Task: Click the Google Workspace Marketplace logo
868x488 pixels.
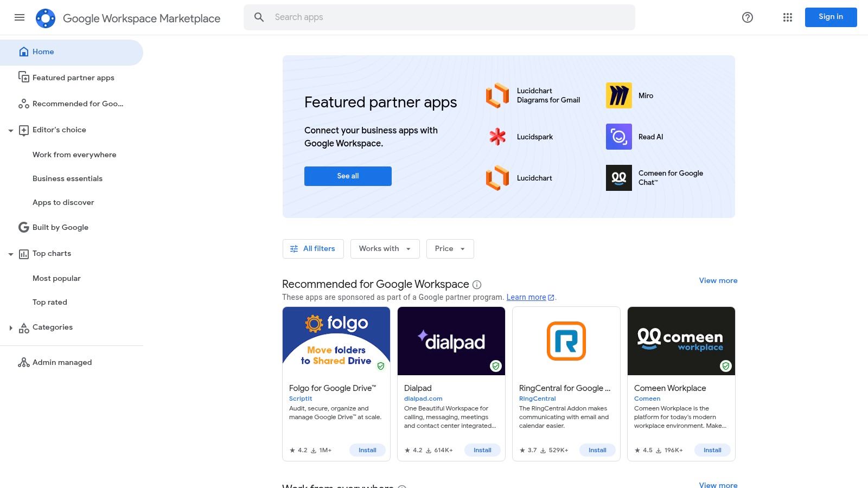Action: coord(46,18)
